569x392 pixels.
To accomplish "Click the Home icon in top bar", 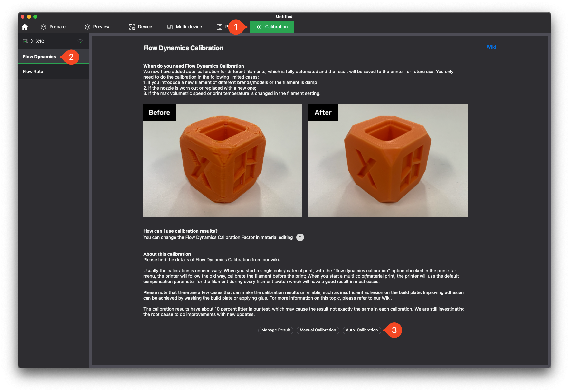I will [25, 27].
